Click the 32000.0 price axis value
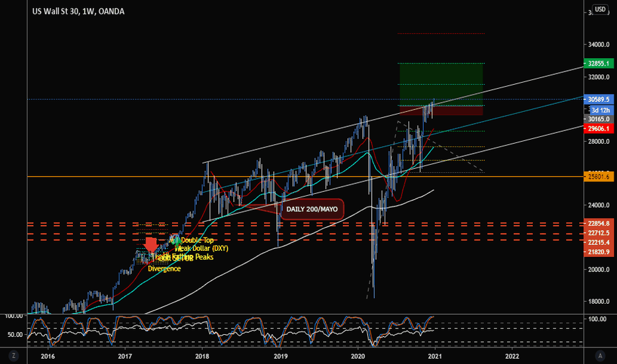This screenshot has height=364, width=617. coord(598,77)
